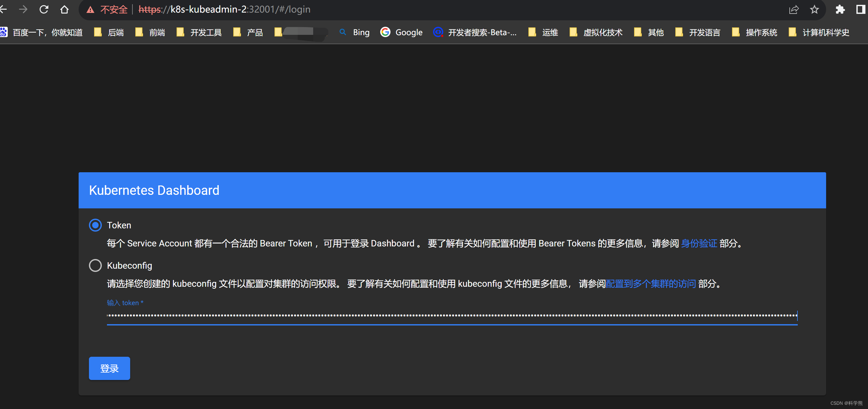Open the 百度一下 bookmark

click(x=42, y=32)
